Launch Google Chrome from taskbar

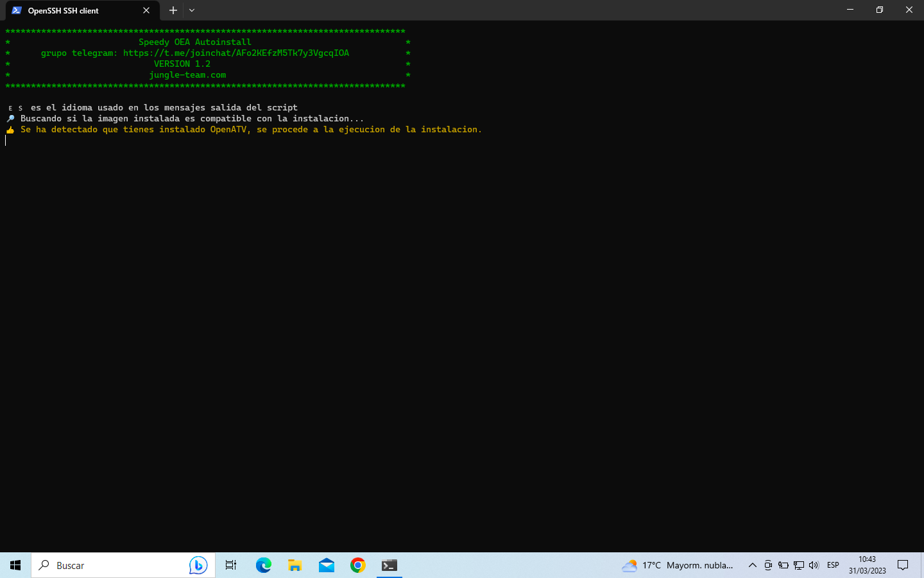tap(358, 565)
